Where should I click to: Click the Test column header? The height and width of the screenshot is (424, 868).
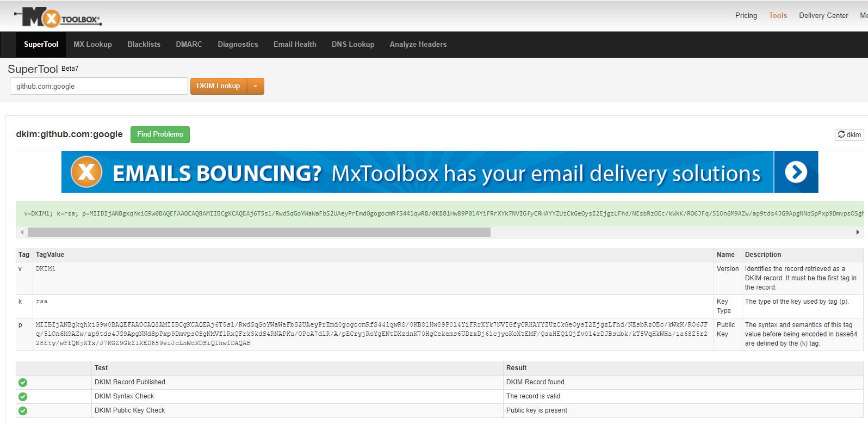pos(101,368)
